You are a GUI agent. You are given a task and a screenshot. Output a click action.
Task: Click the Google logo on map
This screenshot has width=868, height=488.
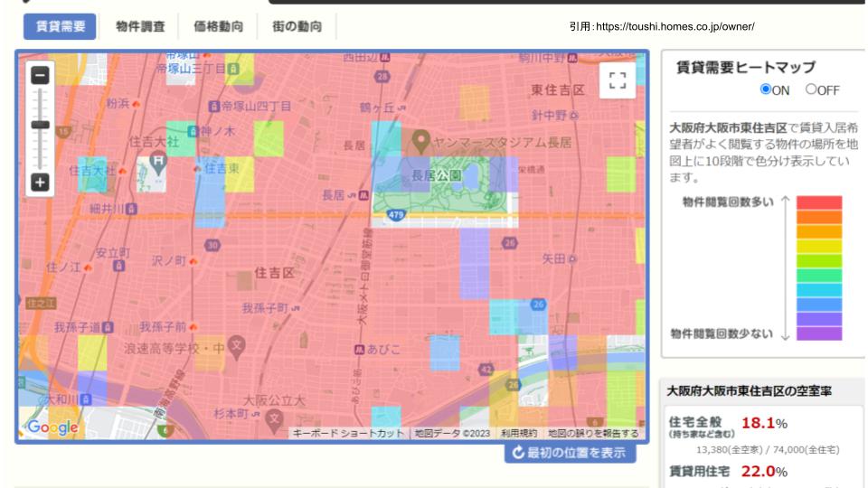pos(52,427)
